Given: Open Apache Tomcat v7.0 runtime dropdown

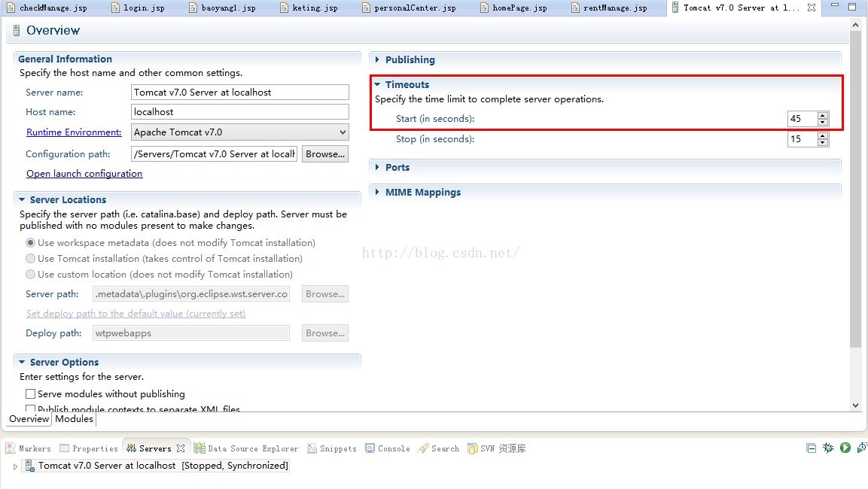Looking at the screenshot, I should coord(239,132).
